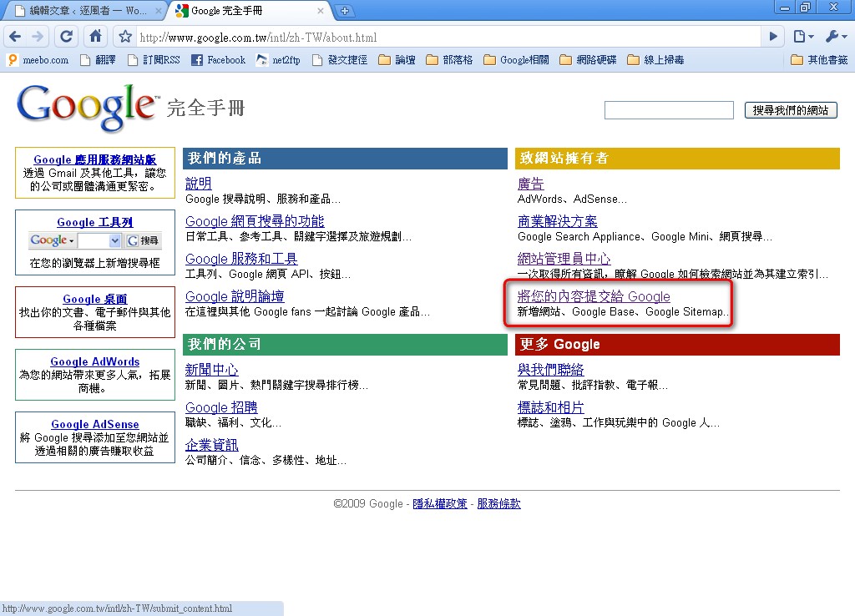
Task: Open the 隱私權政策 footer link
Action: [440, 503]
